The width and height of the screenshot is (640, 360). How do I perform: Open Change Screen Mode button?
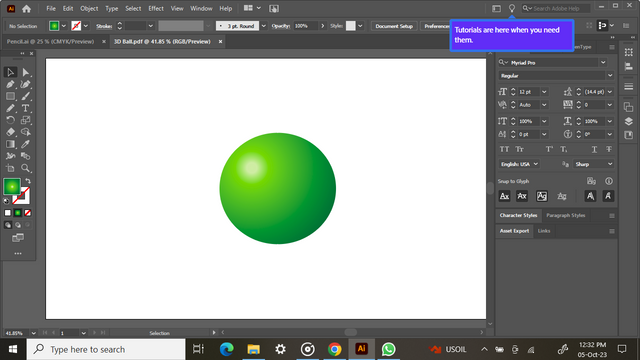(18, 238)
